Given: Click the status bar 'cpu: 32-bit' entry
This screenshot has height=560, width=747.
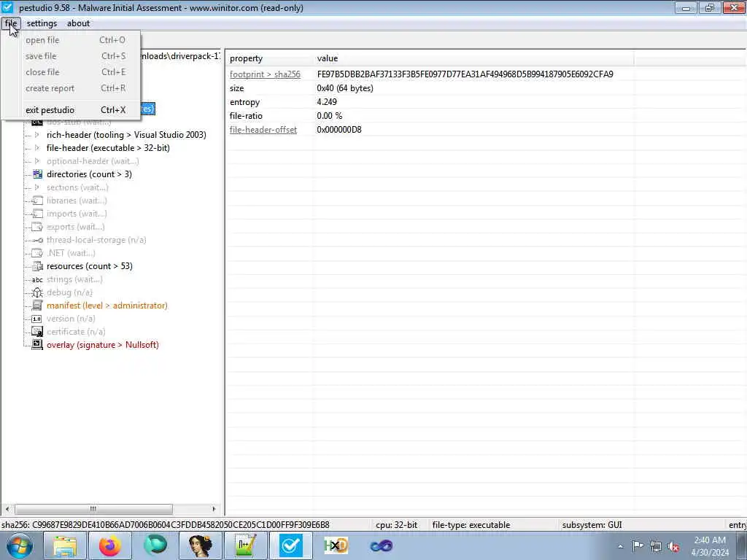Looking at the screenshot, I should pyautogui.click(x=396, y=525).
